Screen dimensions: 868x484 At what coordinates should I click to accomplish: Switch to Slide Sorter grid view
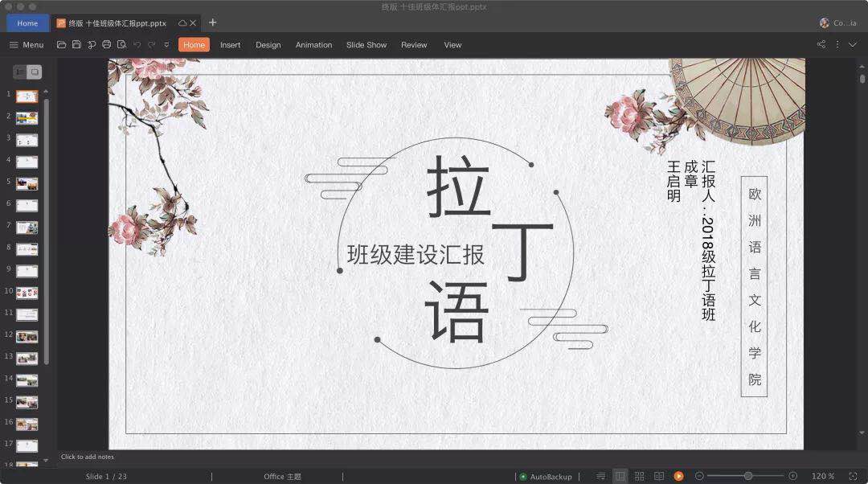pos(639,477)
